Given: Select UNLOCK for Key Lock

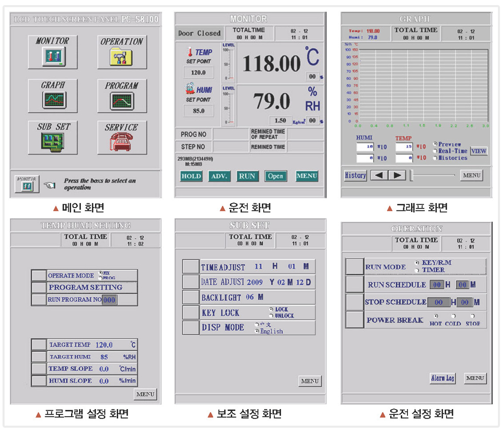Looking at the screenshot, I should pos(272,316).
